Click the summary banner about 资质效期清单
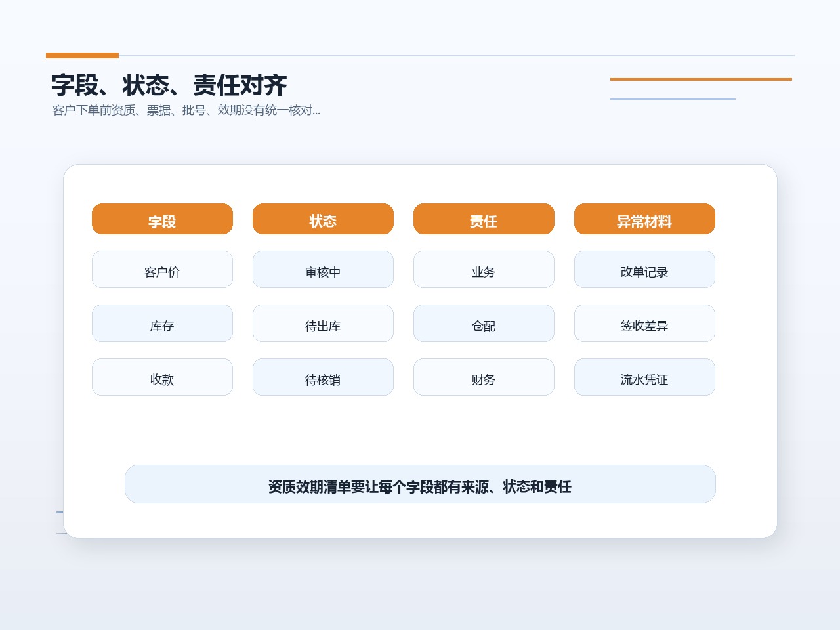Screen dimensions: 840x630 tap(420, 484)
